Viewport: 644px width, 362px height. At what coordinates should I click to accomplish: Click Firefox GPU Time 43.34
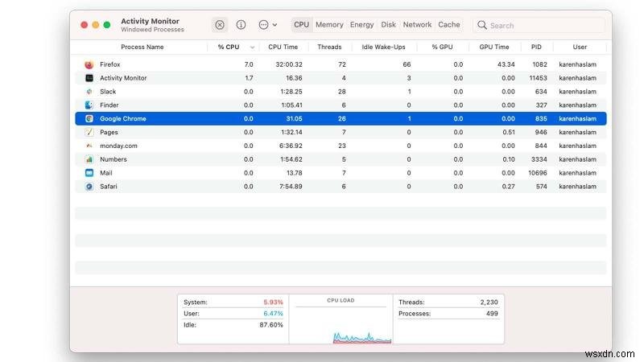pyautogui.click(x=506, y=64)
